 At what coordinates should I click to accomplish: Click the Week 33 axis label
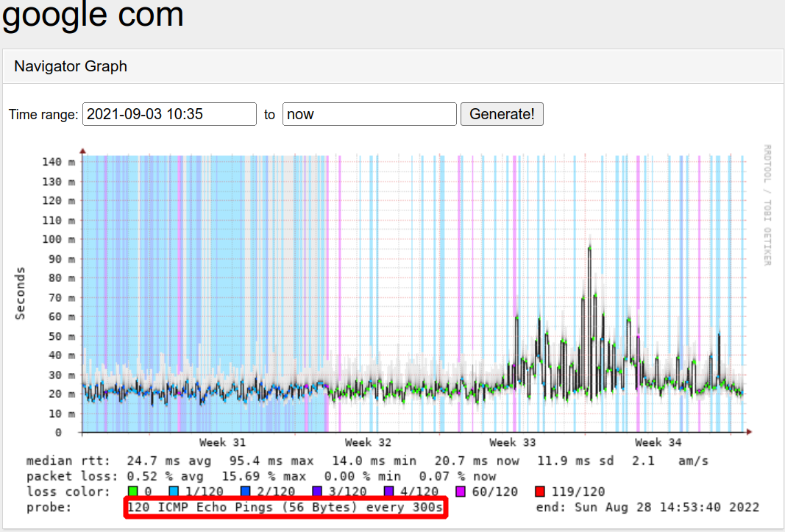[513, 442]
